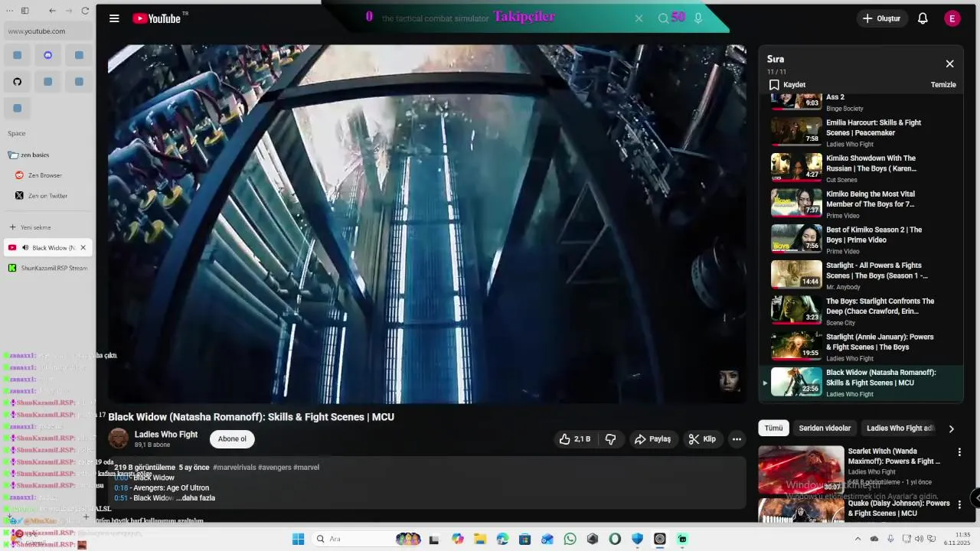Open the Discord pinned tab
This screenshot has width=980, height=551.
[x=47, y=55]
